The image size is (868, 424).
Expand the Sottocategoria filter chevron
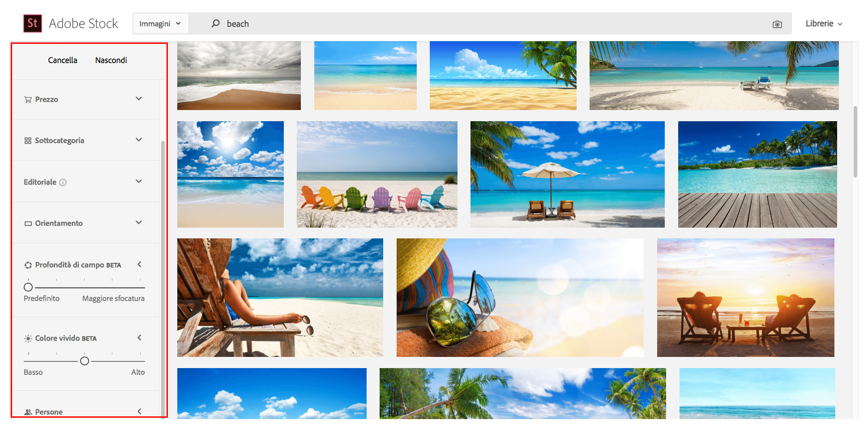139,140
